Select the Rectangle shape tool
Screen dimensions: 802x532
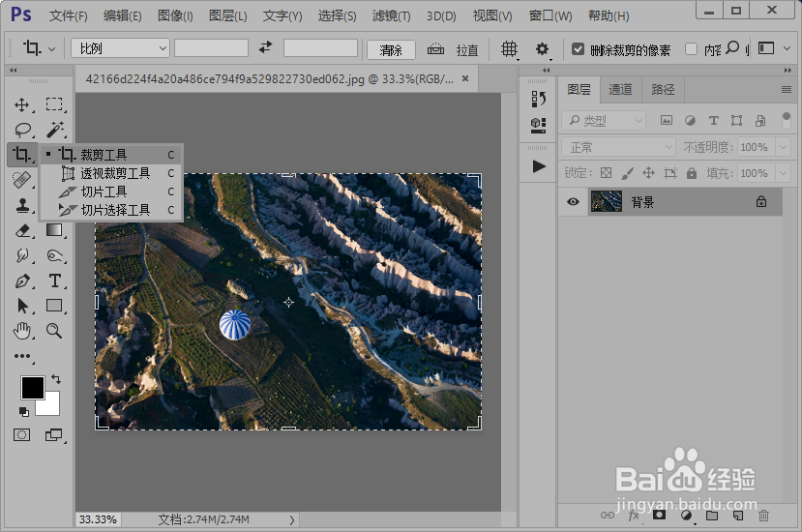[x=54, y=306]
